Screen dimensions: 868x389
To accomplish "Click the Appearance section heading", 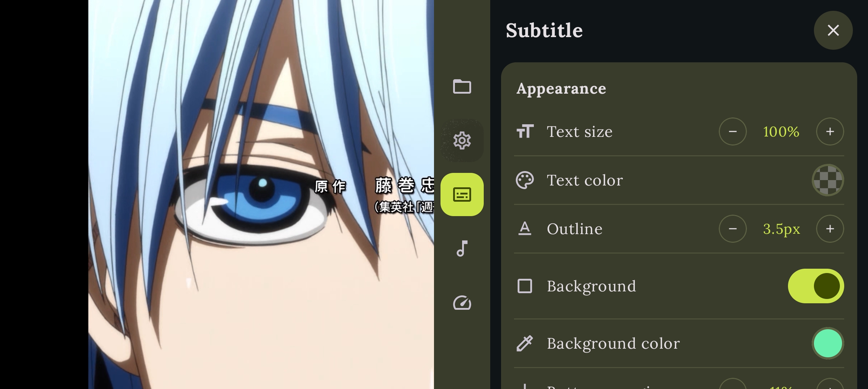I will pos(561,89).
